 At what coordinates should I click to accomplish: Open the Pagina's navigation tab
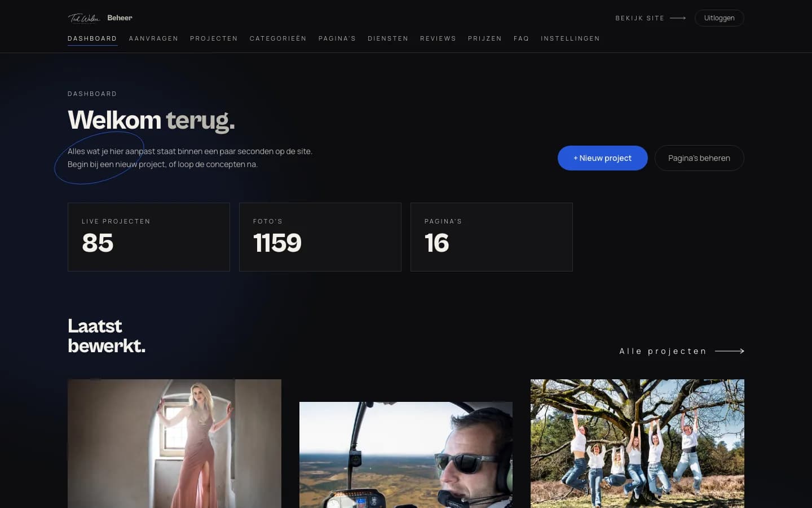pyautogui.click(x=337, y=38)
